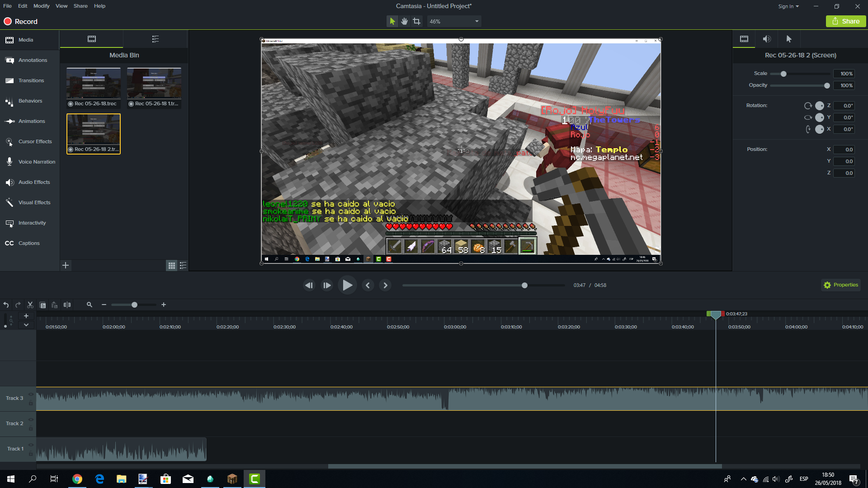Play the video preview
This screenshot has height=488, width=868.
tap(347, 285)
